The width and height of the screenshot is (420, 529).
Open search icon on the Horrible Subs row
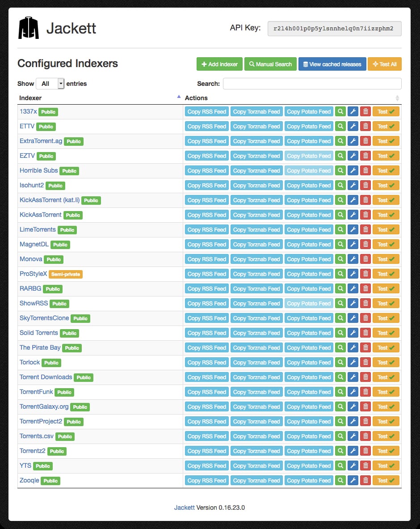coord(340,170)
